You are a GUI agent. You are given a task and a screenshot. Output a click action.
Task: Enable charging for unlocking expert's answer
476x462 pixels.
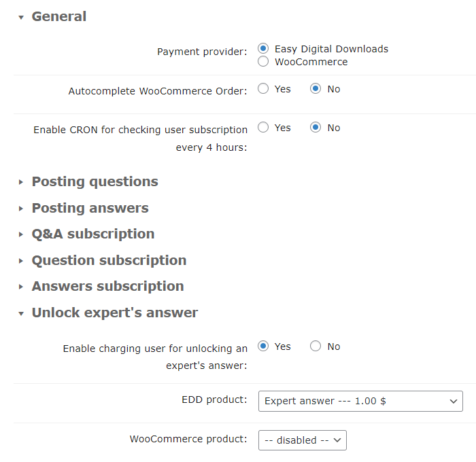coord(263,346)
